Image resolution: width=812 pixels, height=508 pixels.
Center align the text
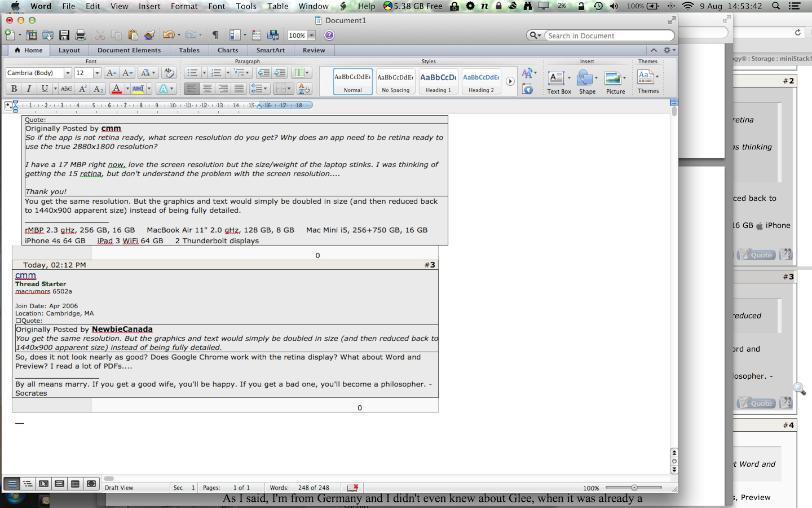click(208, 89)
